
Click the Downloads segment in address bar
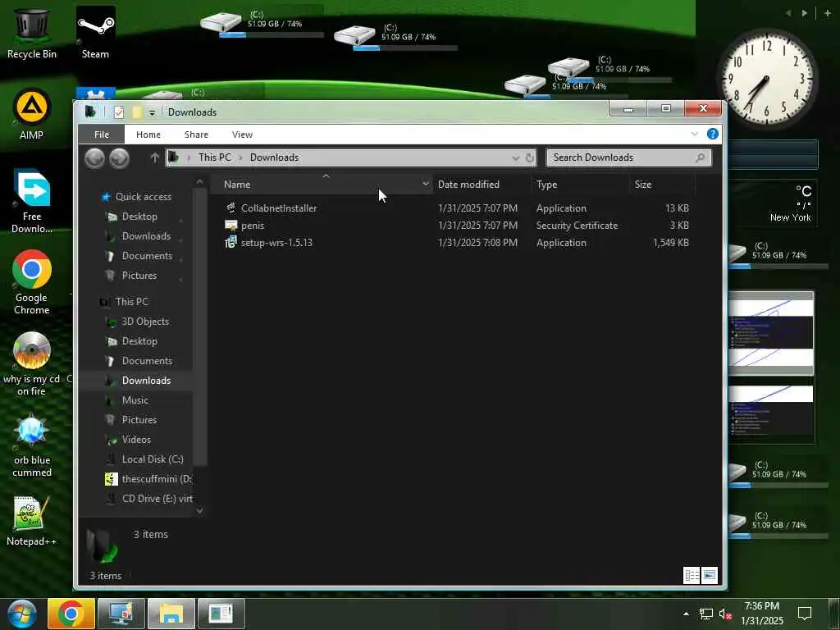click(x=274, y=157)
